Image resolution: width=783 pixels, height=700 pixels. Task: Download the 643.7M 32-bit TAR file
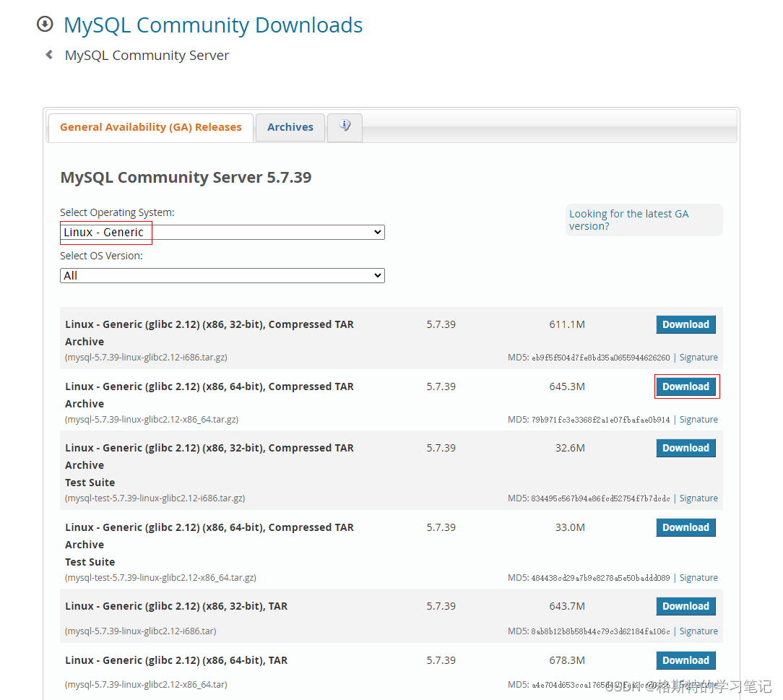(x=685, y=606)
